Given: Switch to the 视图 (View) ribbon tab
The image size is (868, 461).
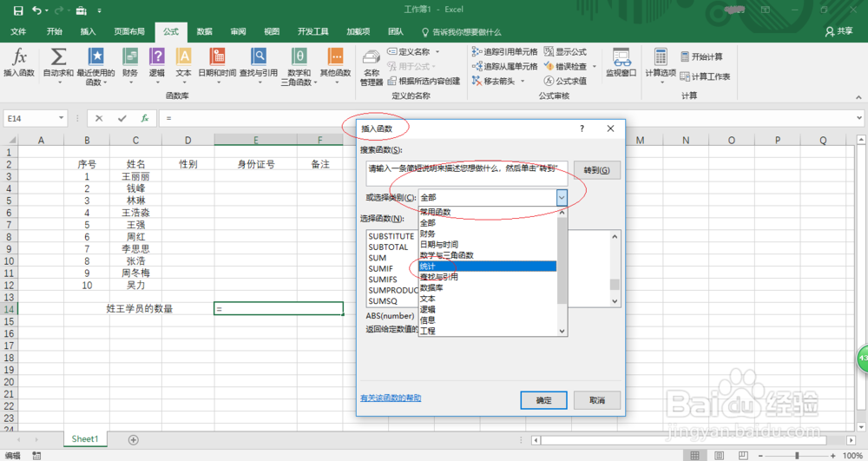Looking at the screenshot, I should (272, 31).
